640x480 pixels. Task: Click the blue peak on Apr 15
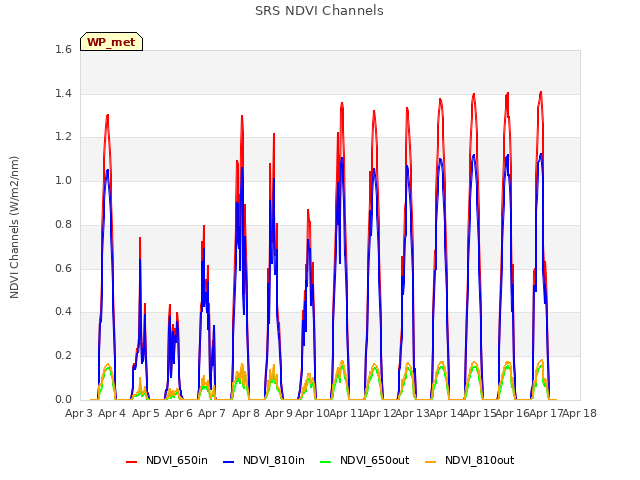click(x=474, y=155)
